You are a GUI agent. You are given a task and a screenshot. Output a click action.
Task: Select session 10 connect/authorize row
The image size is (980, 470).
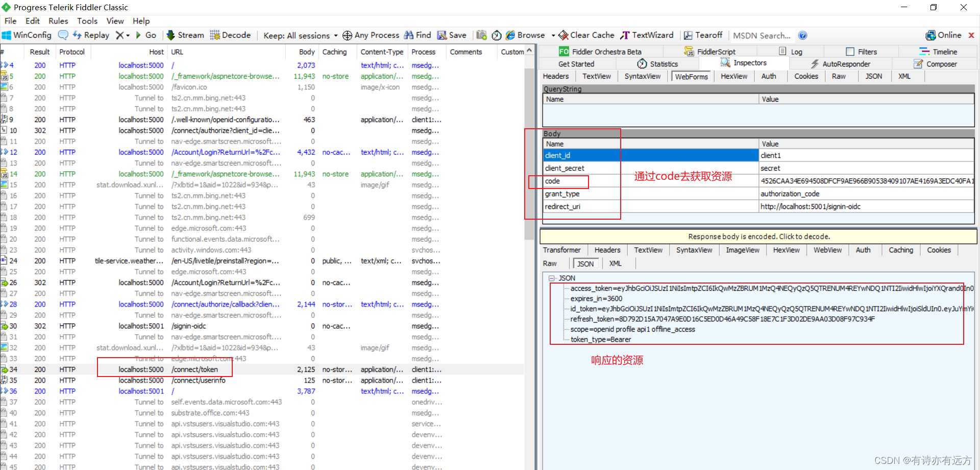coord(261,130)
